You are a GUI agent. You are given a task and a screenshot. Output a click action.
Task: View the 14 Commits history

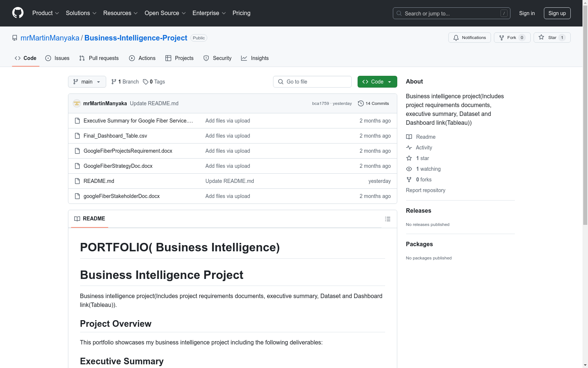pyautogui.click(x=373, y=103)
